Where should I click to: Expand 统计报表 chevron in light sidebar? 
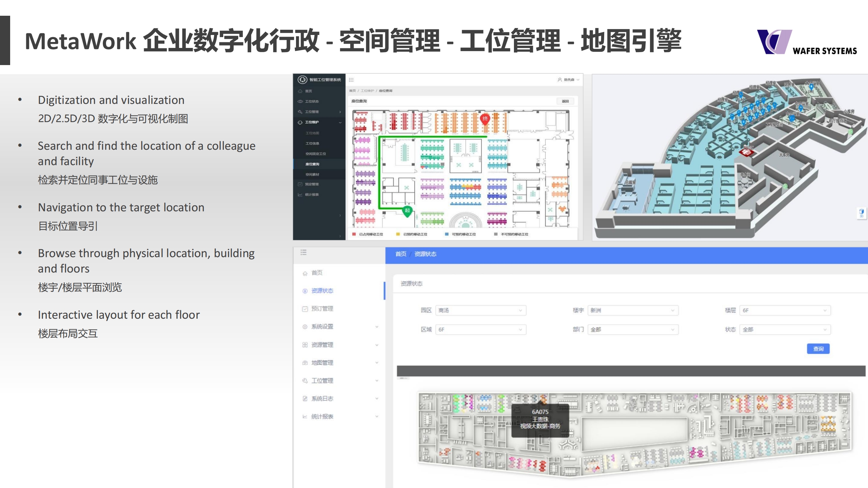(x=377, y=416)
